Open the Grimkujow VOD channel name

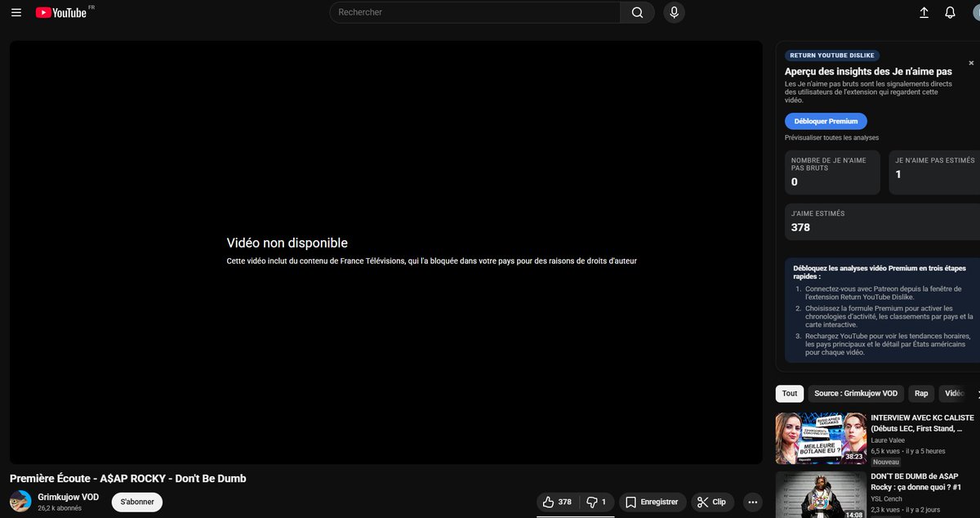point(68,497)
